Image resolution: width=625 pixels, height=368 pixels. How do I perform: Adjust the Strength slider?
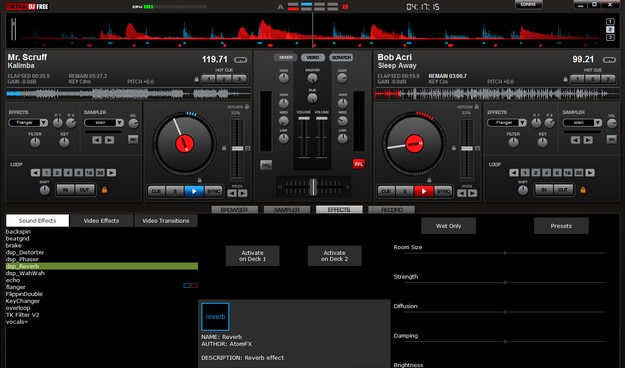click(x=505, y=283)
